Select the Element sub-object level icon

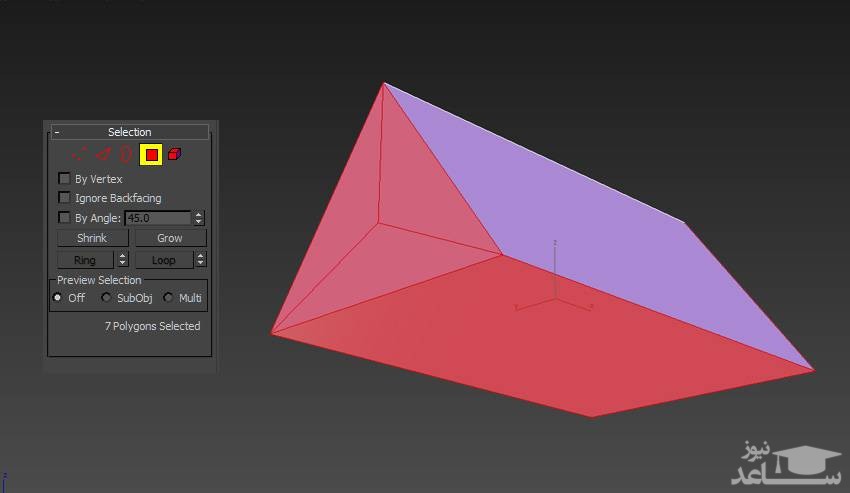coord(174,154)
